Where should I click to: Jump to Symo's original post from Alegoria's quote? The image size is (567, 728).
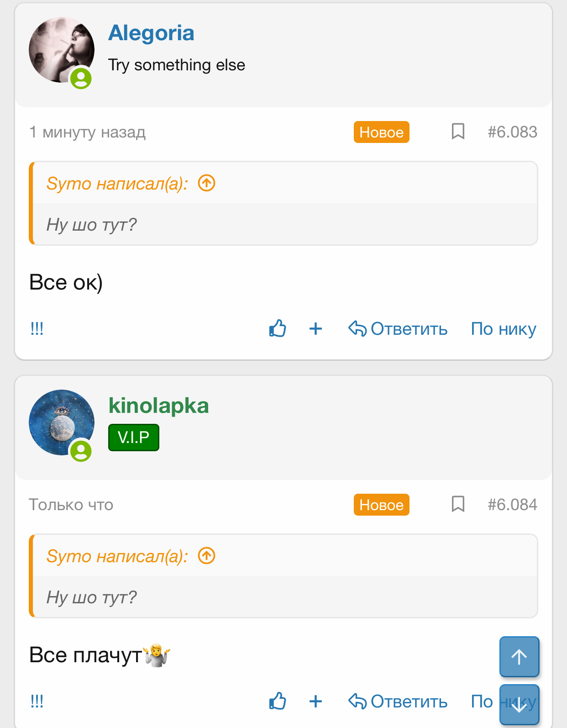(206, 184)
